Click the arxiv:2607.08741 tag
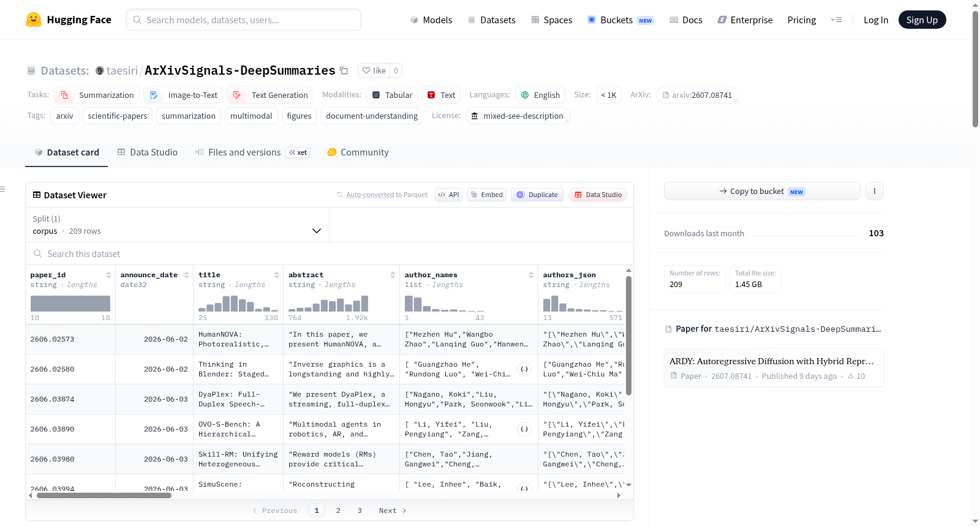Screen dimensions: 980x527 point(697,95)
